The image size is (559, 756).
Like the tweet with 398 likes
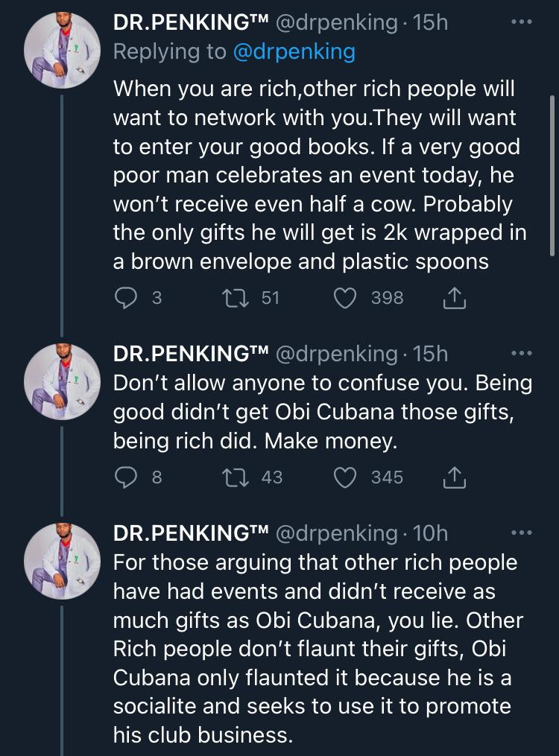pos(345,297)
